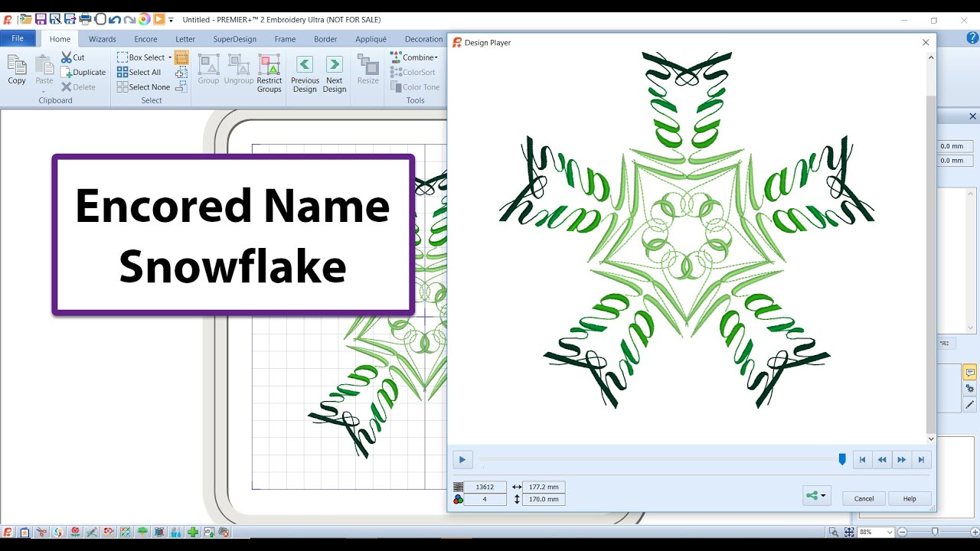Open the Combine dropdown
This screenshot has width=980, height=551.
[414, 57]
